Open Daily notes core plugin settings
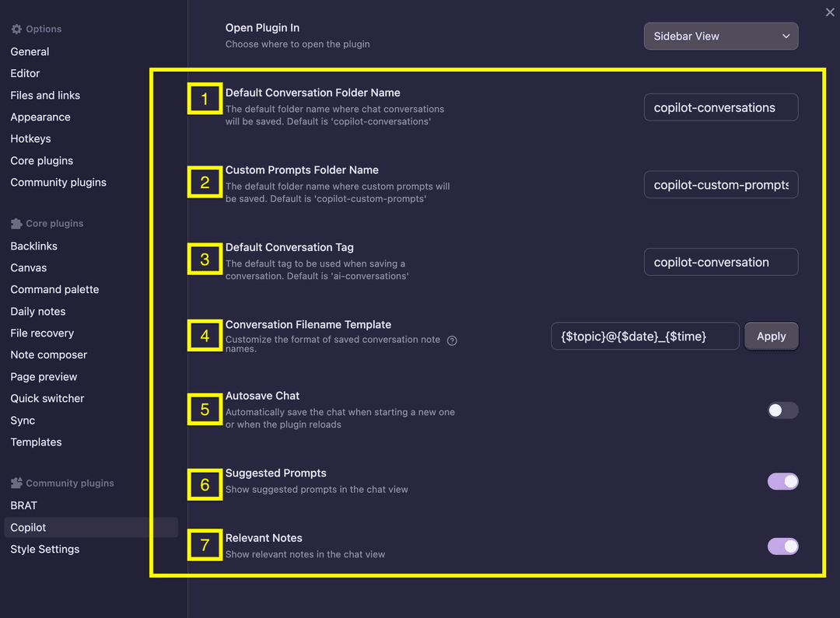The height and width of the screenshot is (618, 840). click(x=37, y=311)
